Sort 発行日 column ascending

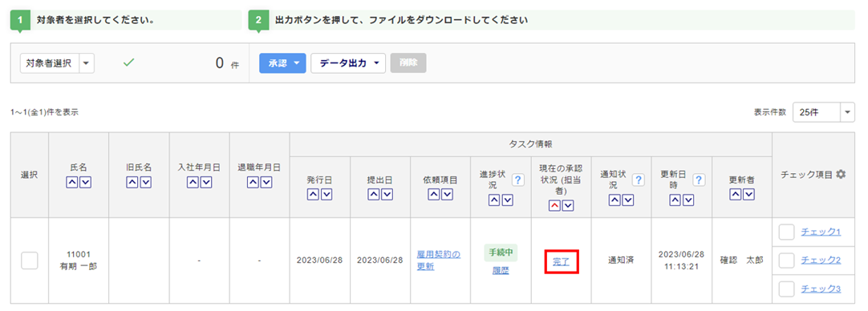click(313, 194)
